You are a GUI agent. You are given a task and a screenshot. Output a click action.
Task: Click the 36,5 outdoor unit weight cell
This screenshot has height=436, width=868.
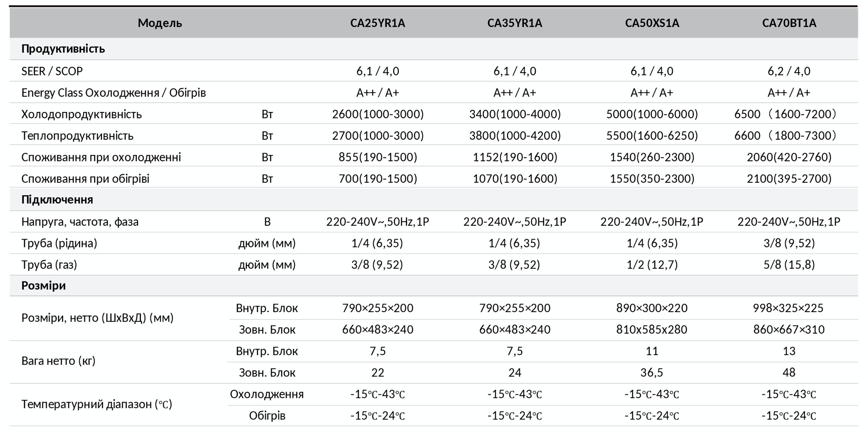pos(652,372)
